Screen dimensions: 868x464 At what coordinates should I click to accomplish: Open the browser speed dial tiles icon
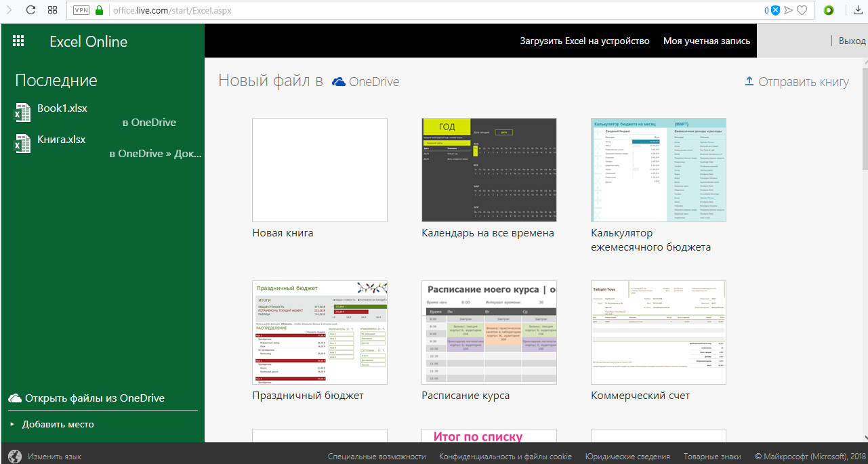coord(53,10)
